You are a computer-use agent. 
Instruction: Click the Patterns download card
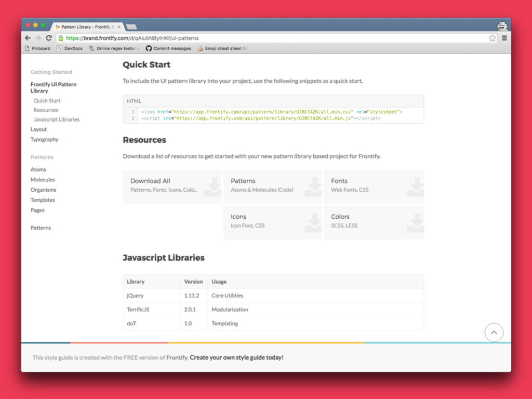pos(272,187)
